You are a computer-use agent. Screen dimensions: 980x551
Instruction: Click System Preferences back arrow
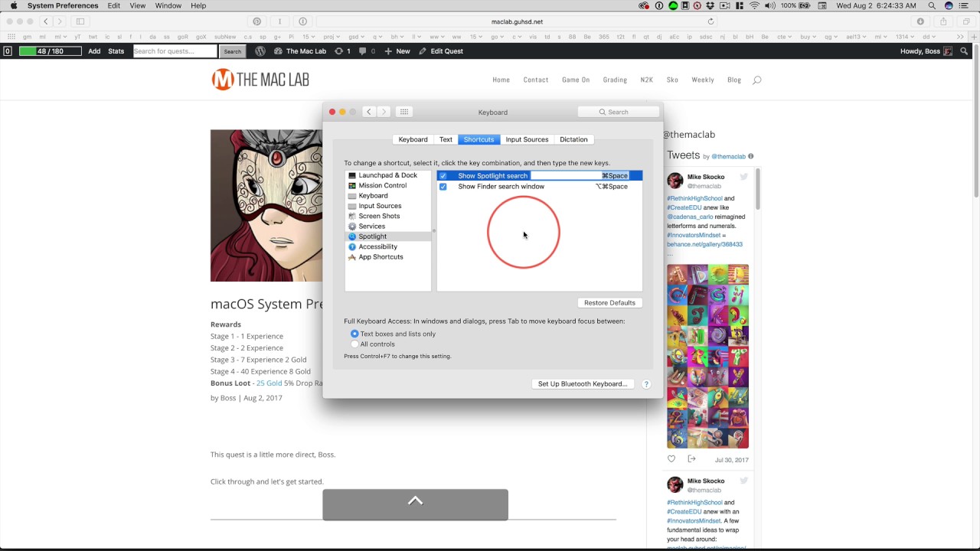(369, 112)
